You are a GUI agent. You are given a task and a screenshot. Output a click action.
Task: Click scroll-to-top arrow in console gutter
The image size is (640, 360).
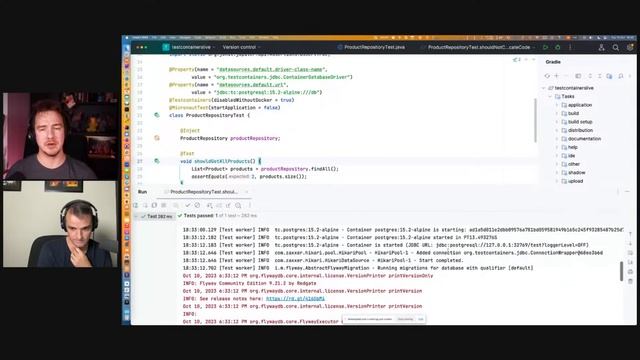tap(630, 234)
